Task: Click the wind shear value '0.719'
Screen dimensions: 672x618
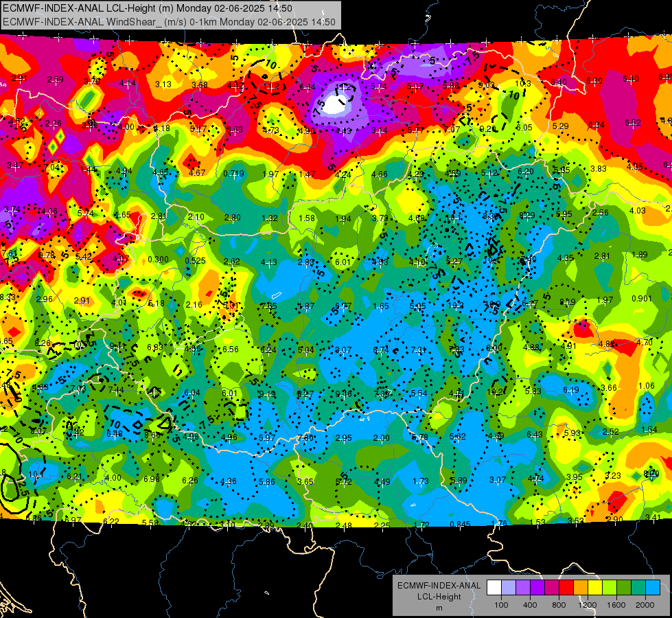Action: pos(233,174)
